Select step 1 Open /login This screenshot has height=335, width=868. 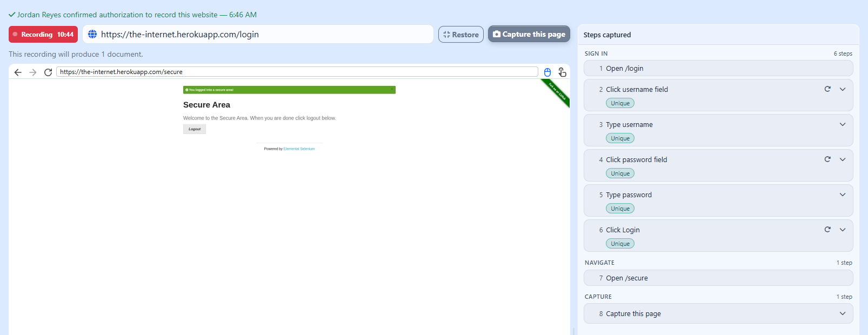(718, 68)
